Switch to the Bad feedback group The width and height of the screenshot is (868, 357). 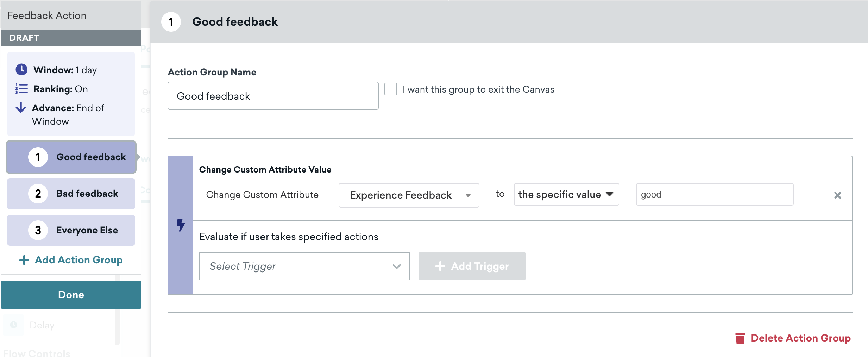71,194
